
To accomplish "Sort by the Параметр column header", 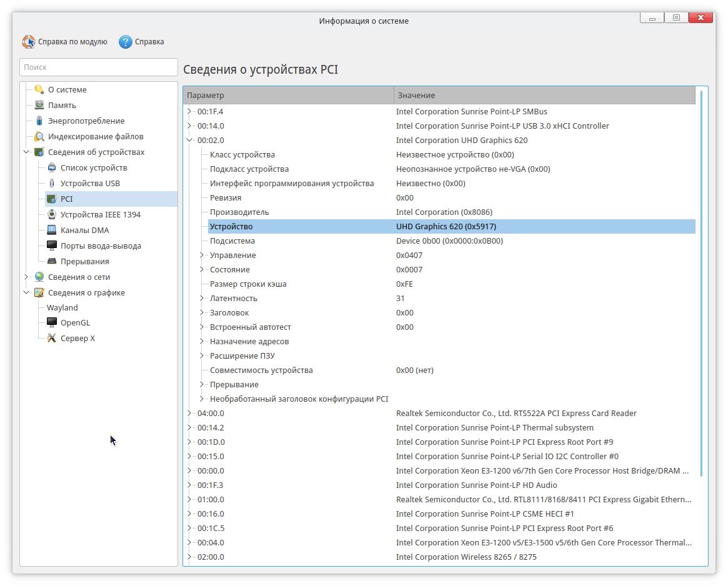I will 287,95.
